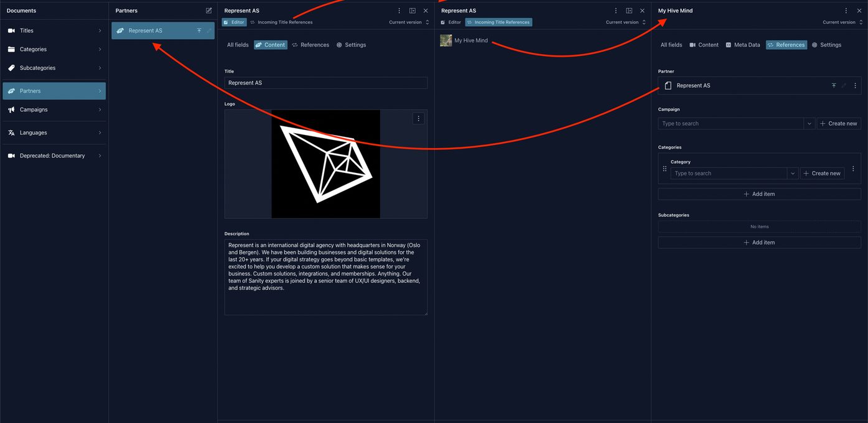Create a new partner with compose icon

[x=208, y=11]
